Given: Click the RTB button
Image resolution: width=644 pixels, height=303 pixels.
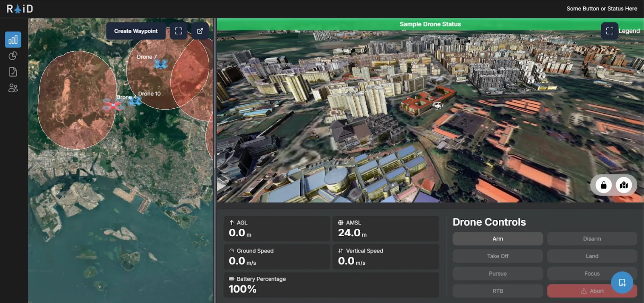Looking at the screenshot, I should [x=497, y=291].
